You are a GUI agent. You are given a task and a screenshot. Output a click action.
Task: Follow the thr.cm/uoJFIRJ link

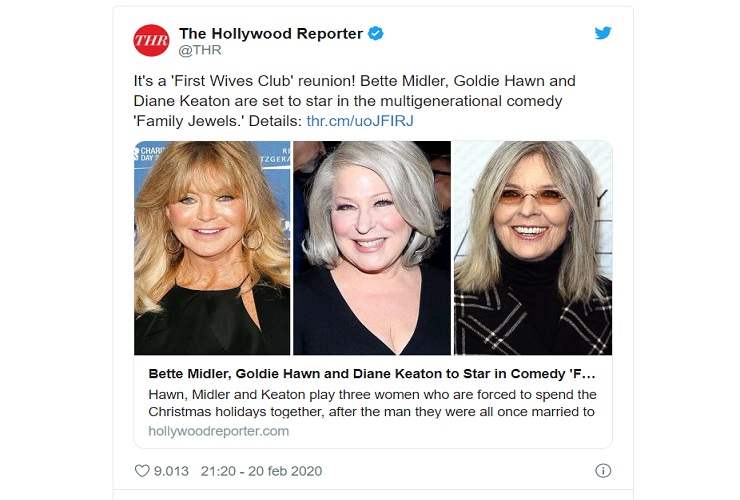[360, 121]
